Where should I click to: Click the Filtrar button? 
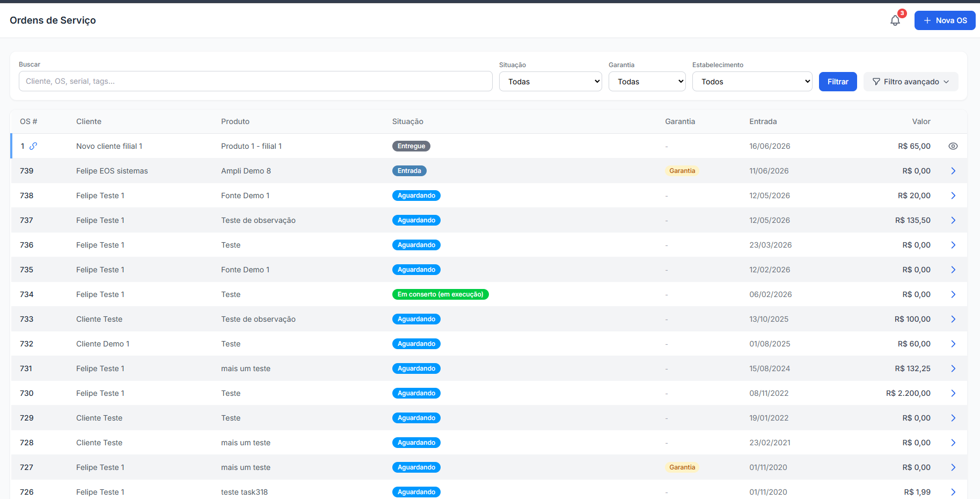838,82
